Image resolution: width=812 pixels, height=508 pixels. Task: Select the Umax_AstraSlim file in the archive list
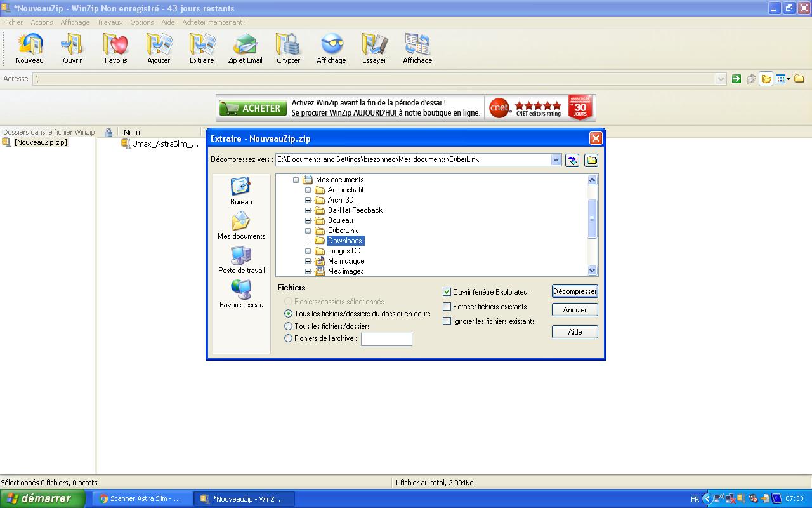tap(165, 144)
